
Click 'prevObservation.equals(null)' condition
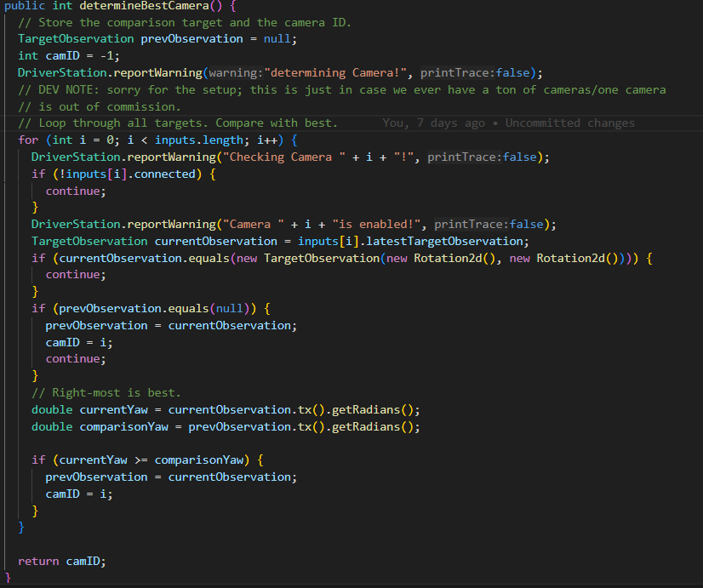point(154,308)
